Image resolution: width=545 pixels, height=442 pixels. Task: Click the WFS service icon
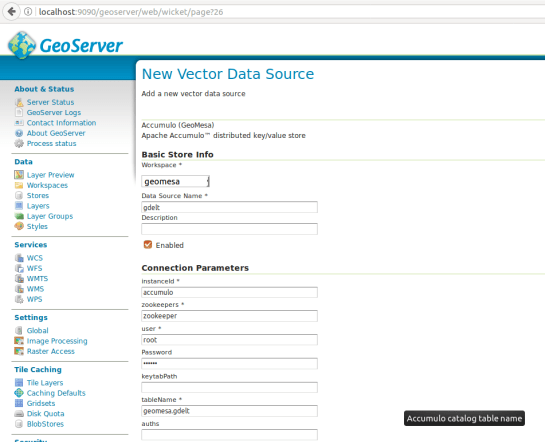pyautogui.click(x=19, y=268)
